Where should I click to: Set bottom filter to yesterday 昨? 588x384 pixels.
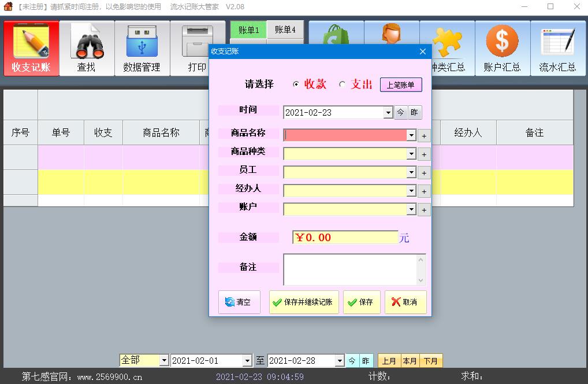pyautogui.click(x=366, y=361)
